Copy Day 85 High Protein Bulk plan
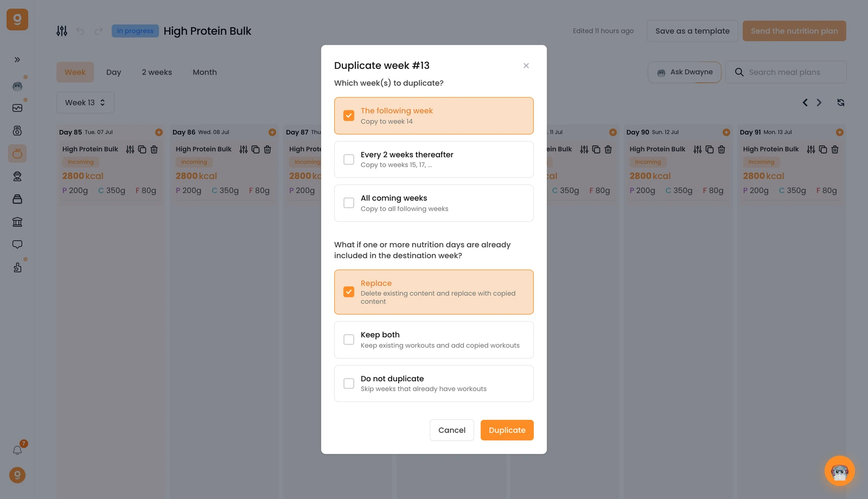Viewport: 868px width, 499px height. point(142,149)
